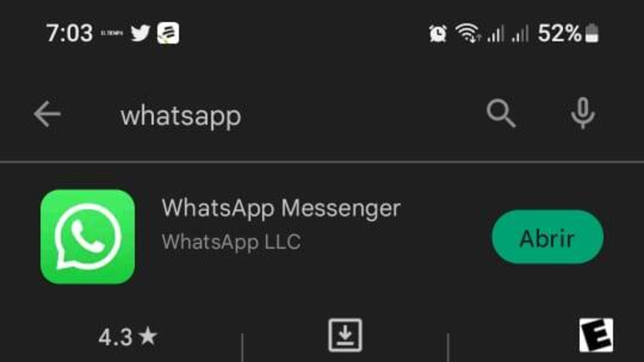Viewport: 644px width, 362px height.
Task: Activate the microphone voice search
Action: click(x=582, y=114)
